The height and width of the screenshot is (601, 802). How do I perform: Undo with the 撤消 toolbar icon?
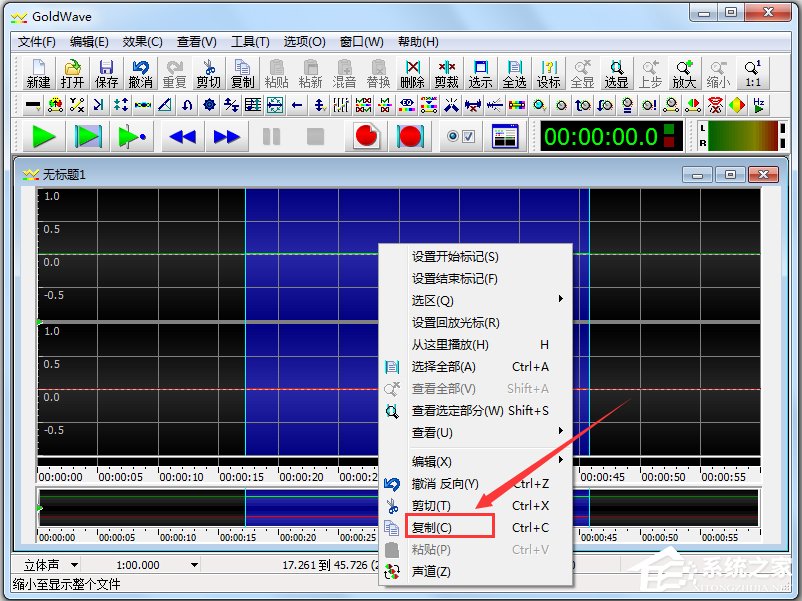140,74
